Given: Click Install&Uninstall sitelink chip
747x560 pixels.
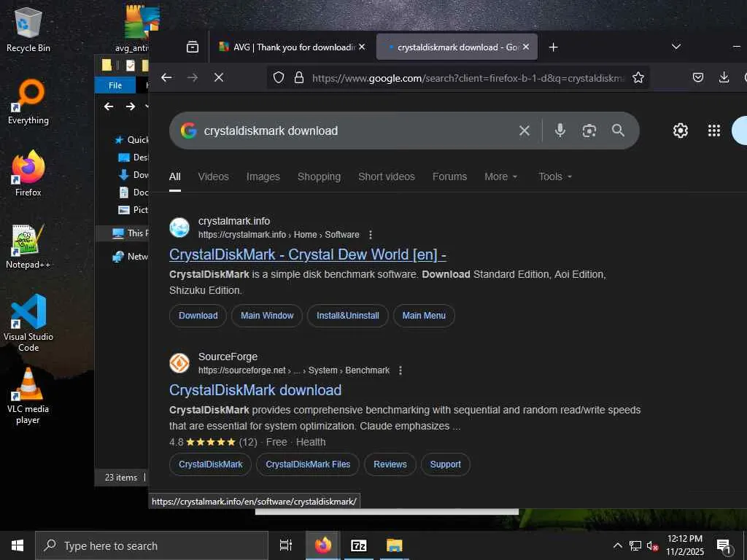Looking at the screenshot, I should point(348,316).
